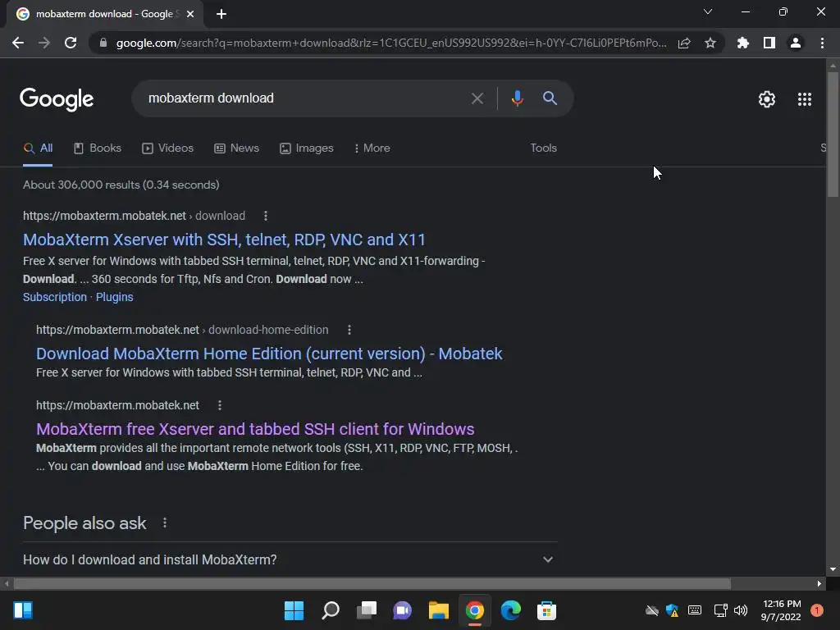Click the site lock icon in address bar

(x=103, y=43)
